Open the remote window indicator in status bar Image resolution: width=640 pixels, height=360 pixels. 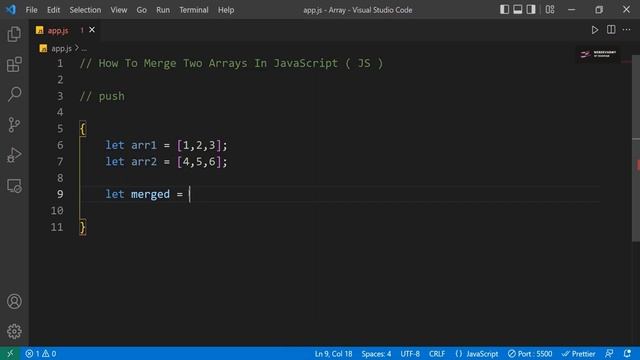pos(10,353)
